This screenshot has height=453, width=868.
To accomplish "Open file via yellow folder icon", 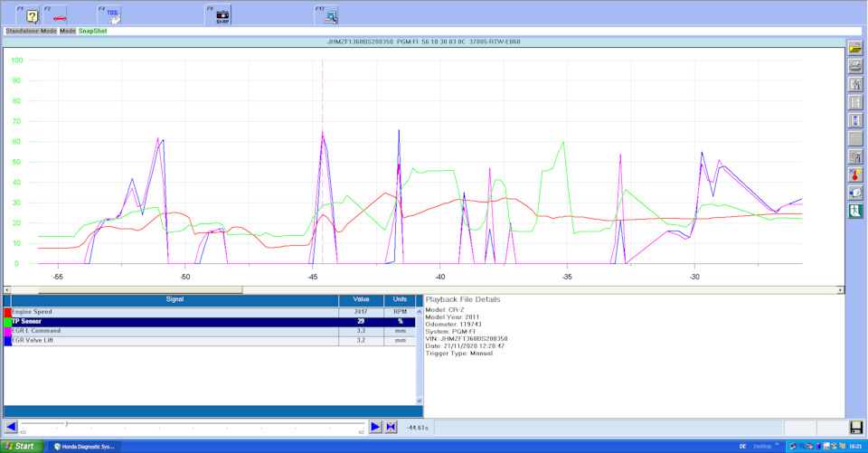I will 855,48.
